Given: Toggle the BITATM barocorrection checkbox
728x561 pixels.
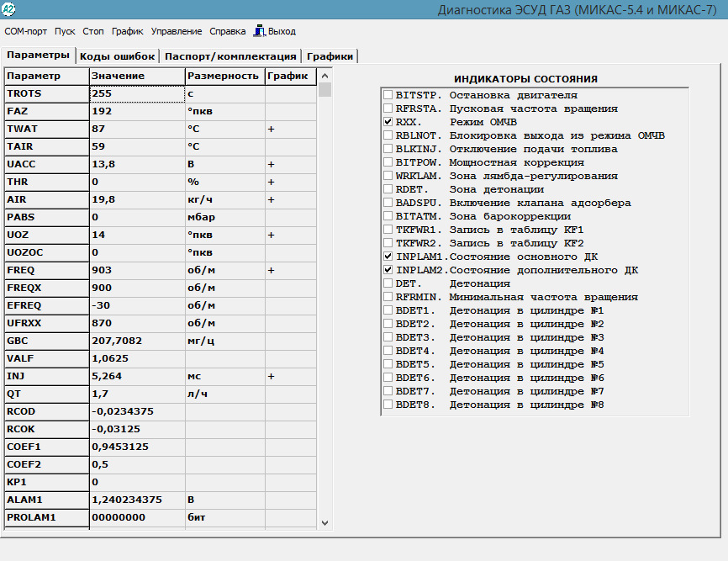Looking at the screenshot, I should [x=388, y=216].
